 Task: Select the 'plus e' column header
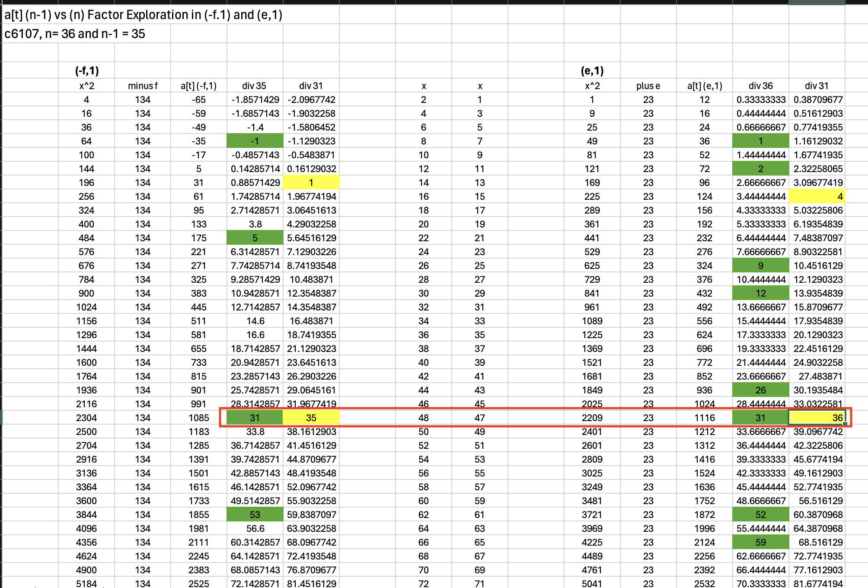point(648,86)
